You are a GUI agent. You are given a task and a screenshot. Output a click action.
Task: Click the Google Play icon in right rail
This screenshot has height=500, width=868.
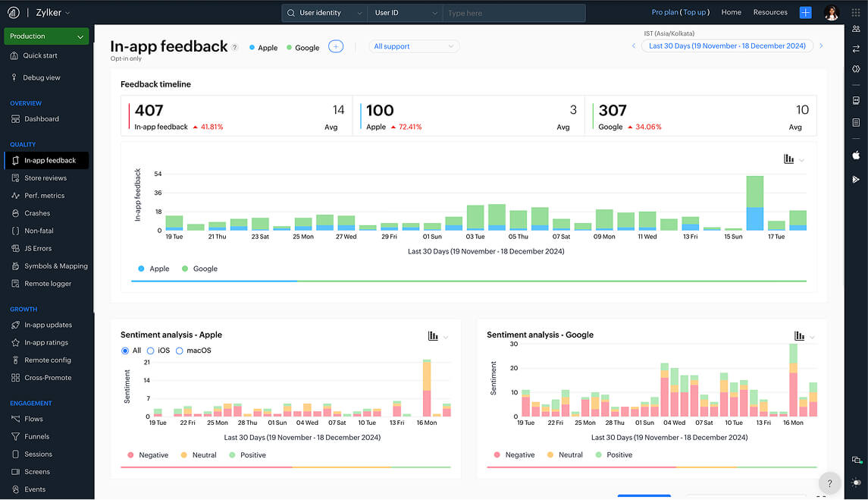[x=856, y=179]
